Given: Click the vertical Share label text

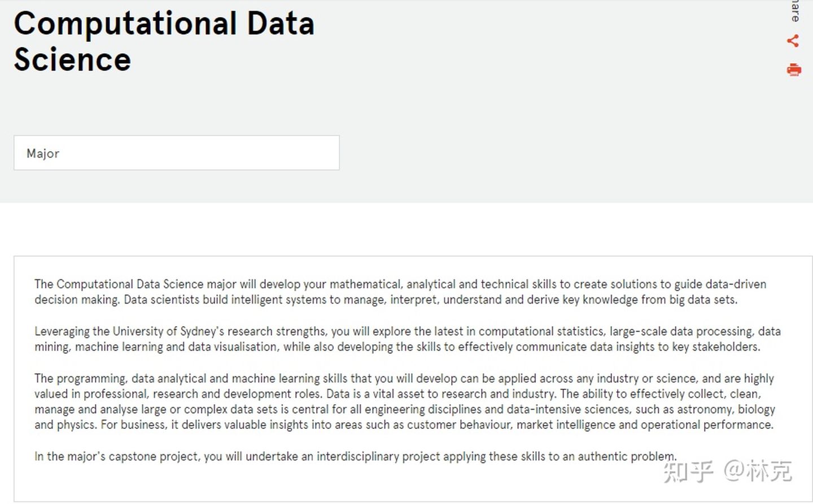Looking at the screenshot, I should tap(795, 11).
